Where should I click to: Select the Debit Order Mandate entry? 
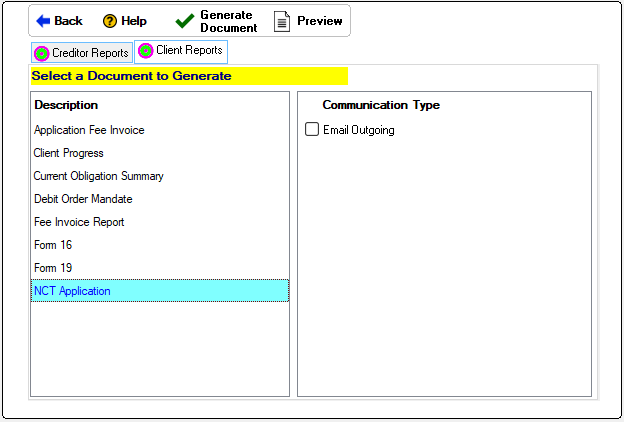pos(83,199)
